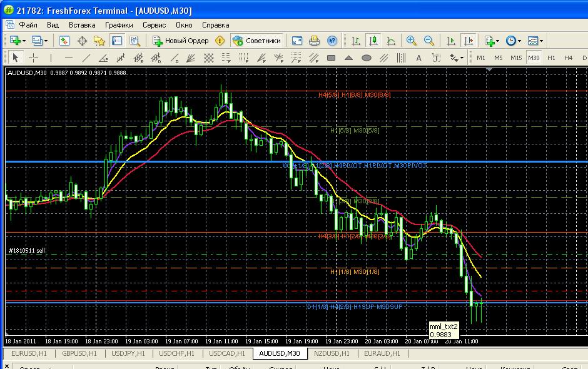The height and width of the screenshot is (369, 588).
Task: Expand the indicators list dropdown
Action: 497,41
